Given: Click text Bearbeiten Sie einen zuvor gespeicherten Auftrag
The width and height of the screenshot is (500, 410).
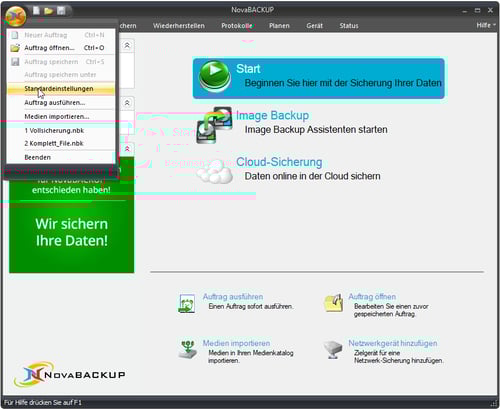Looking at the screenshot, I should (391, 310).
